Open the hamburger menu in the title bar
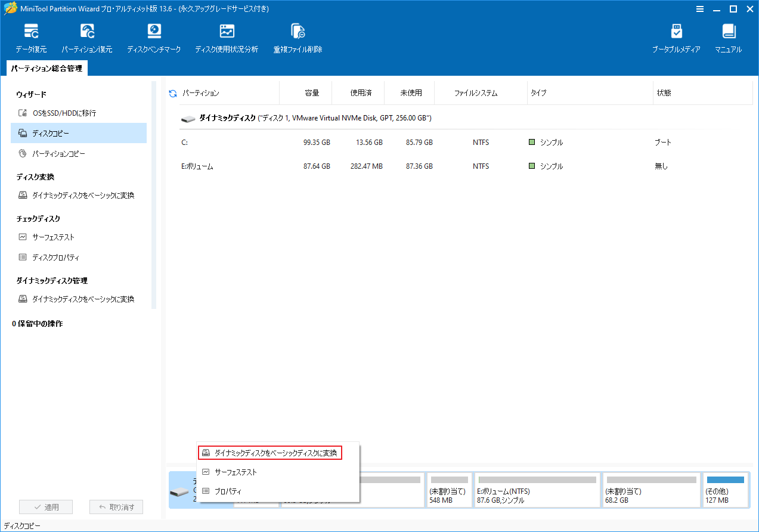Screen dimensions: 759x532 tap(699, 8)
